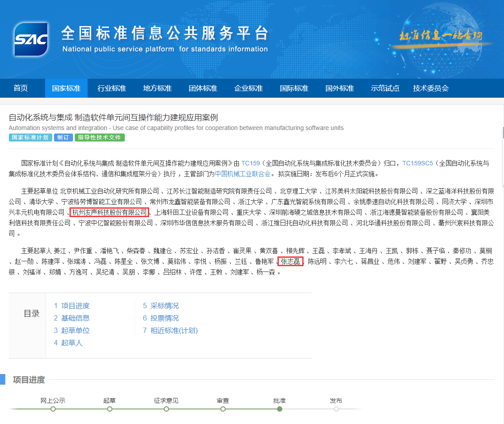
Task: Open the 企业标准 tab
Action: (x=249, y=88)
